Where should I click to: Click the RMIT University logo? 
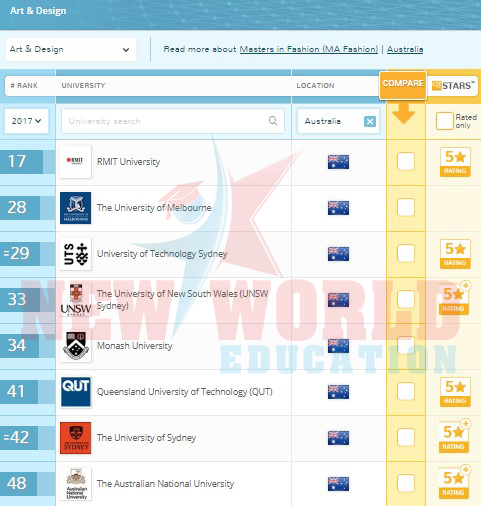[75, 162]
